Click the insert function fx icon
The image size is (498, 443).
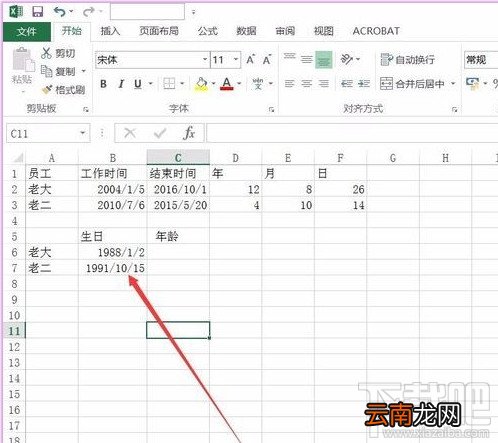189,134
